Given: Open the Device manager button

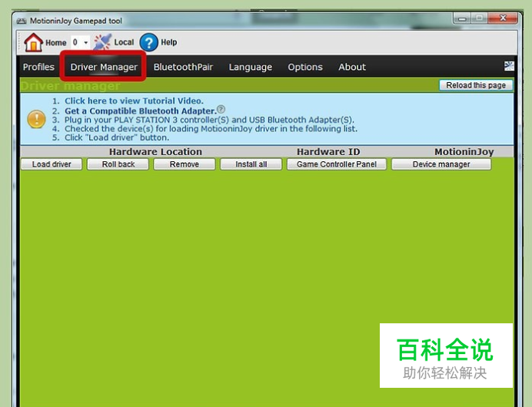Looking at the screenshot, I should [441, 164].
